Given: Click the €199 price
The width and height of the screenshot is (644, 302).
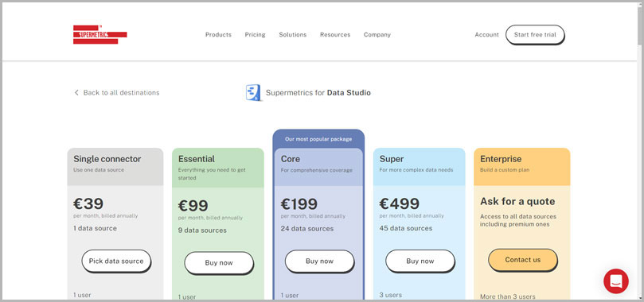Looking at the screenshot, I should pyautogui.click(x=299, y=203).
